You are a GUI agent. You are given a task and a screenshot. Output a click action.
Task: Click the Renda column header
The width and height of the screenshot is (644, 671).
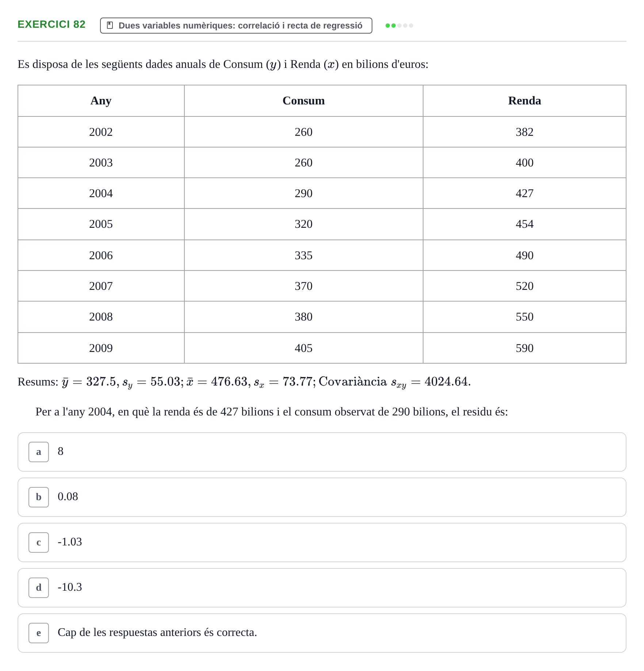pyautogui.click(x=525, y=101)
